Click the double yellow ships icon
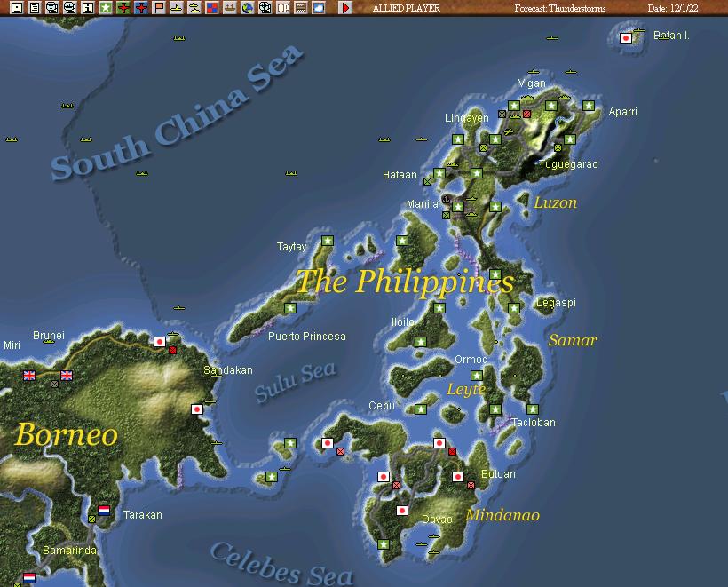The image size is (728, 587). [x=194, y=7]
